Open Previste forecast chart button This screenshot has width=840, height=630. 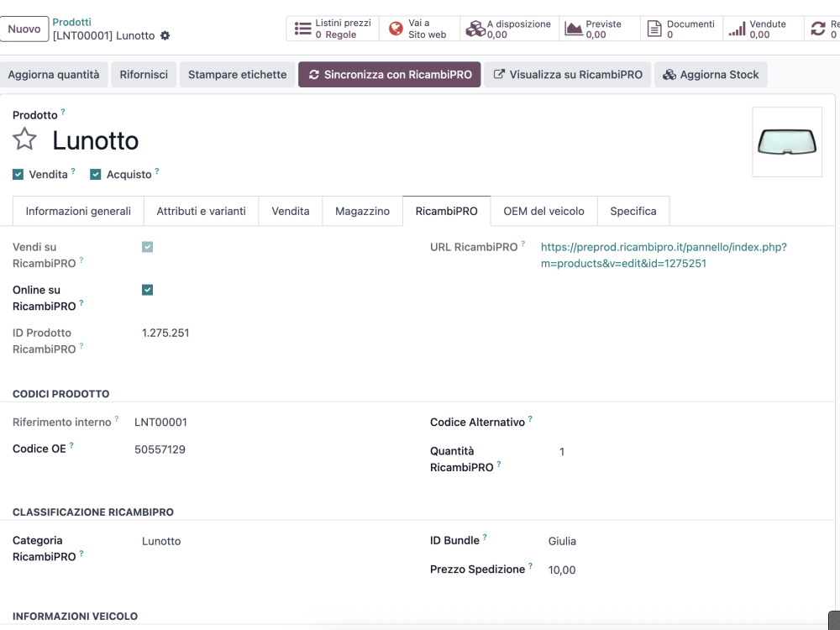pos(600,29)
